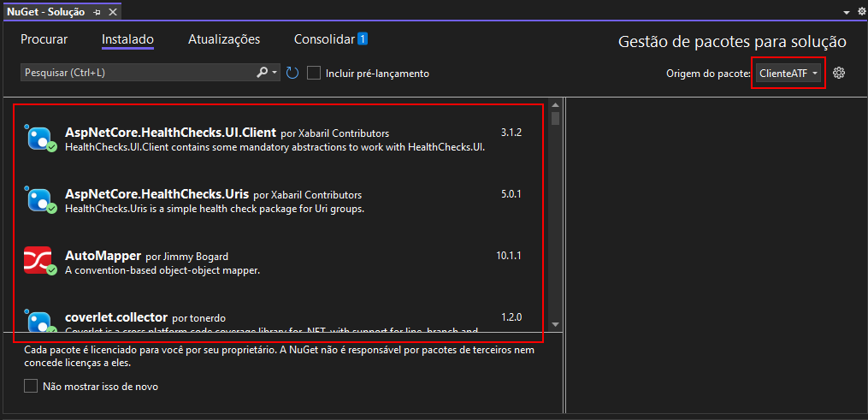Click AspNetCore.HealthChecks.UI.Client package icon

40,139
